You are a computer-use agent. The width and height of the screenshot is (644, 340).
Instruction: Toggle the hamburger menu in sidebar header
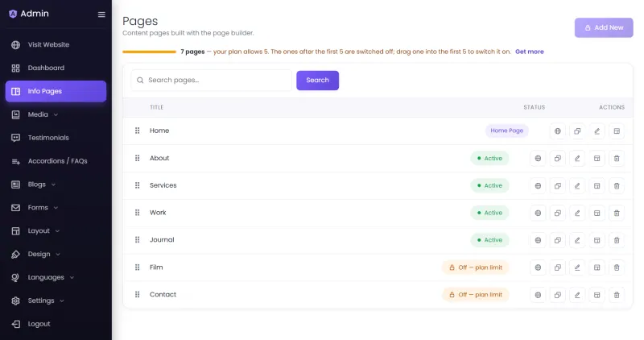(101, 15)
